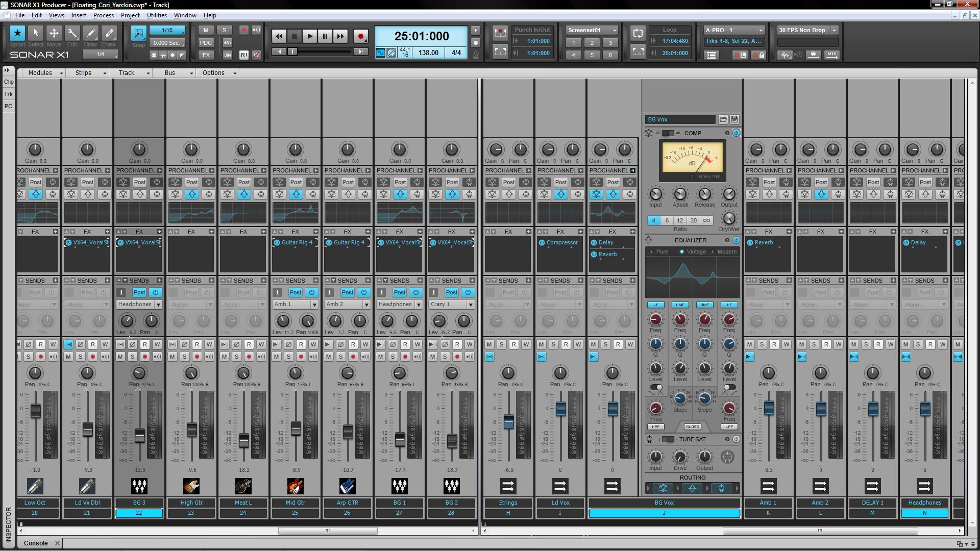This screenshot has width=980, height=551.
Task: Open the Screenset01 dropdown
Action: [615, 30]
